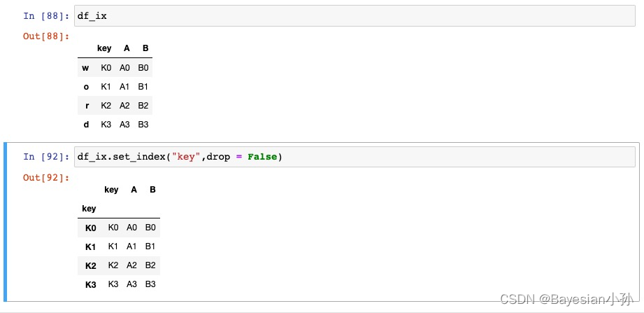Click the 'A' column header in Out[92] table
The image size is (644, 313).
(x=134, y=190)
